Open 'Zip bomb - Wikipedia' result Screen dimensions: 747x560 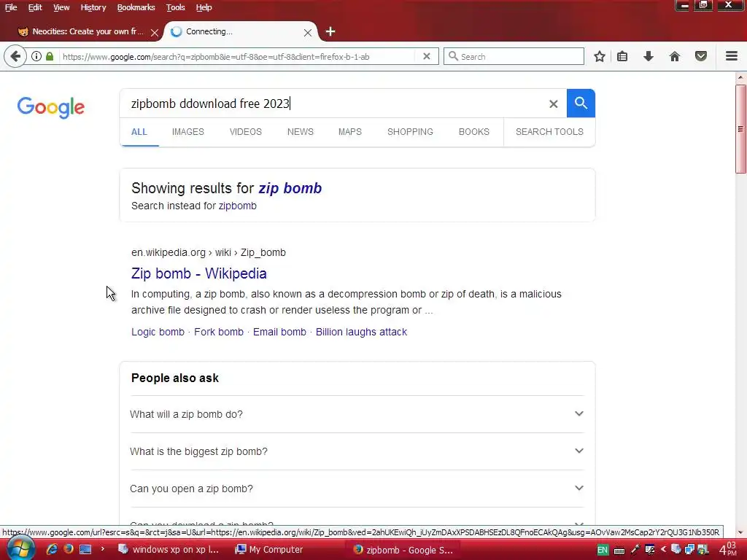pyautogui.click(x=198, y=273)
